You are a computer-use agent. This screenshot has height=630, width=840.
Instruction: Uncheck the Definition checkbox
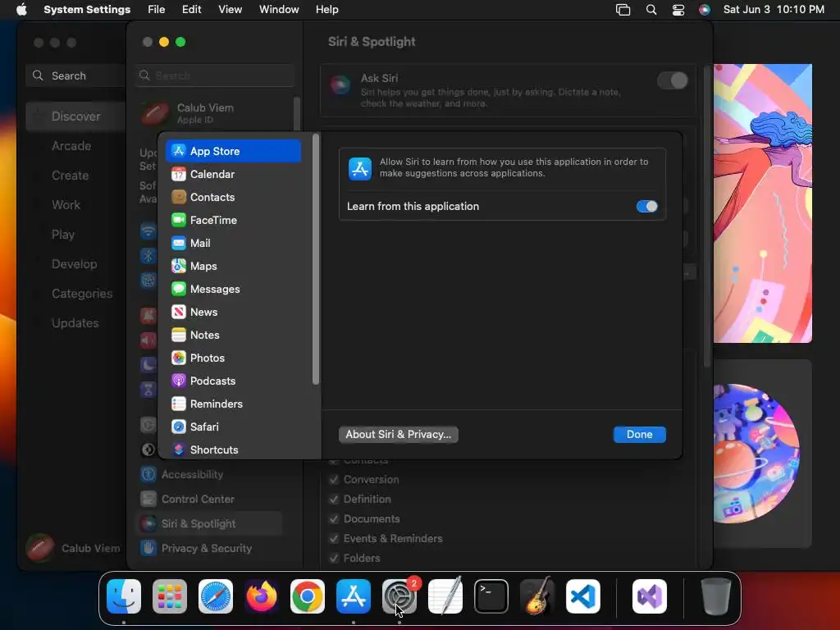point(334,500)
